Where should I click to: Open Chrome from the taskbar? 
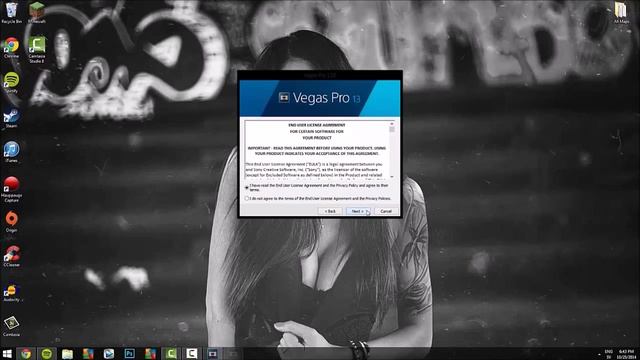[26, 353]
